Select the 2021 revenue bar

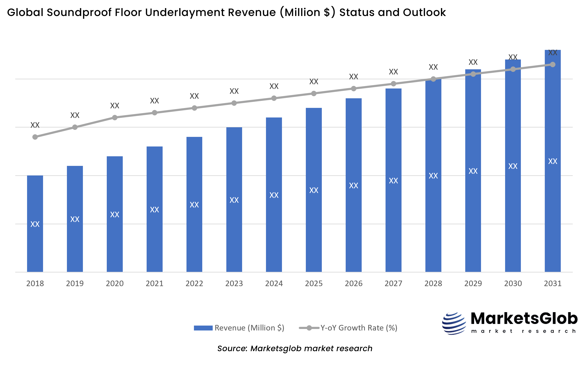pos(155,209)
